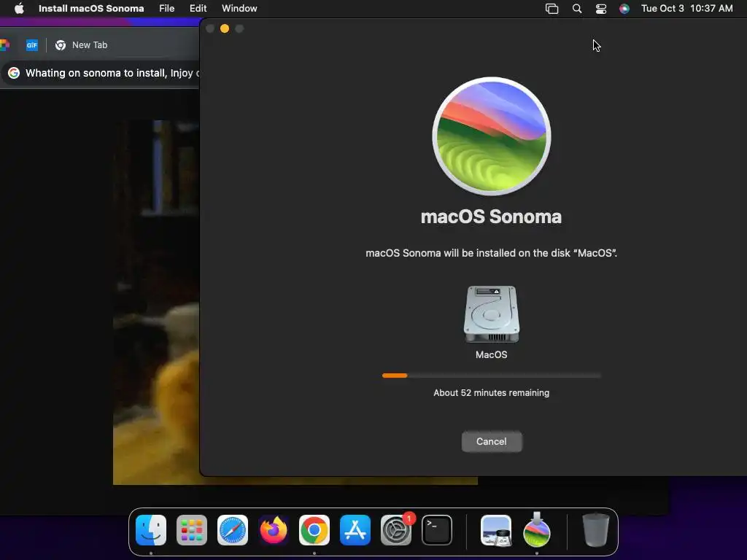Open the File menu
Viewport: 747px width, 560px height.
(167, 8)
